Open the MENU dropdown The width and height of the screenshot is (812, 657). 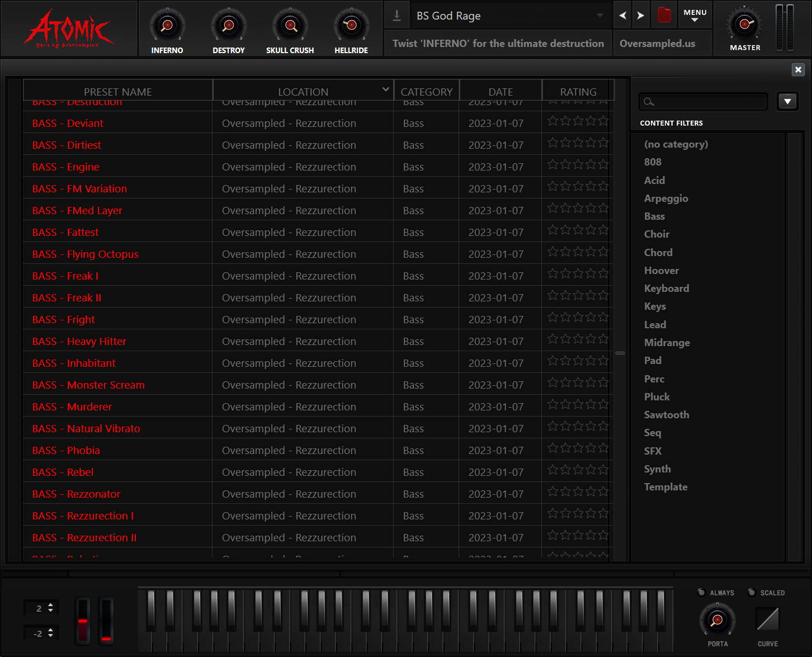tap(695, 15)
